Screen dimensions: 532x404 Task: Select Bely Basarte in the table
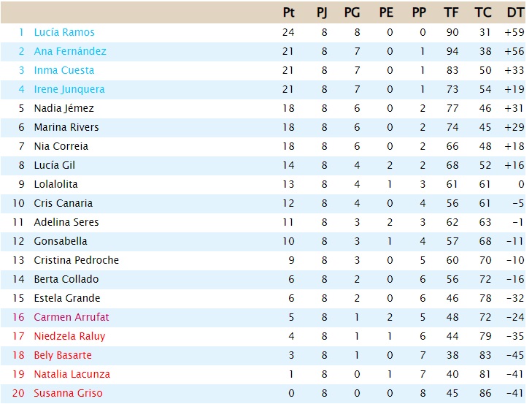click(x=63, y=355)
